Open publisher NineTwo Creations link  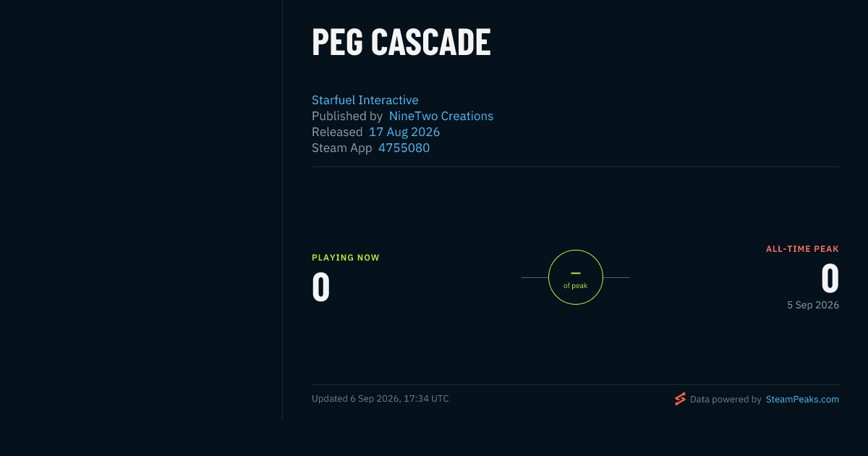[441, 116]
